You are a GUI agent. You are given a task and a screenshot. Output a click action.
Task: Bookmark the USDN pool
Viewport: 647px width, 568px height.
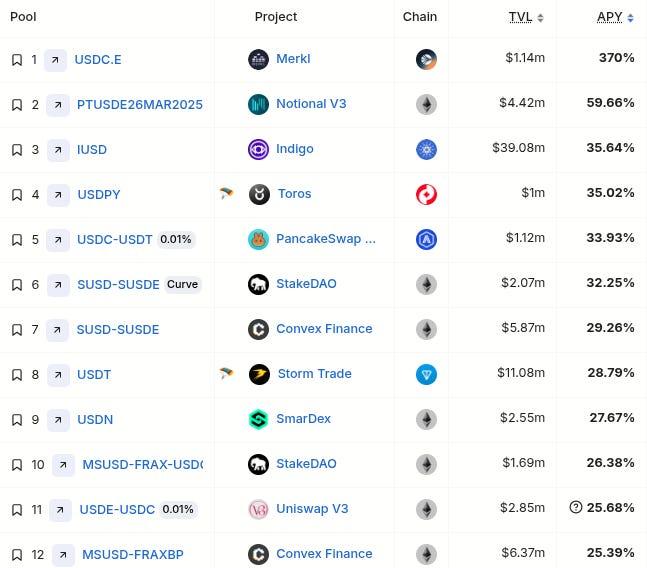tap(16, 420)
